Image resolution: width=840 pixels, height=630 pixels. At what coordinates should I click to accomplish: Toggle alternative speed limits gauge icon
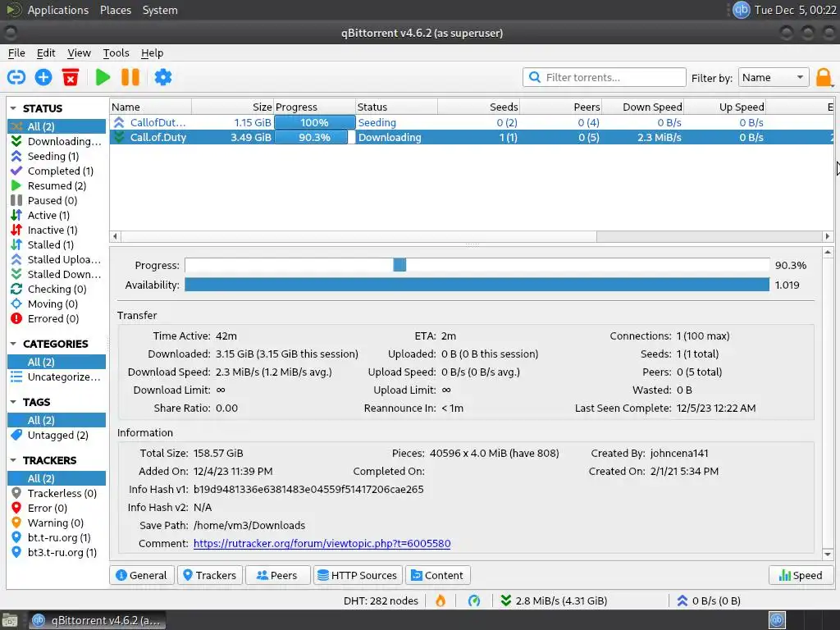pos(474,600)
